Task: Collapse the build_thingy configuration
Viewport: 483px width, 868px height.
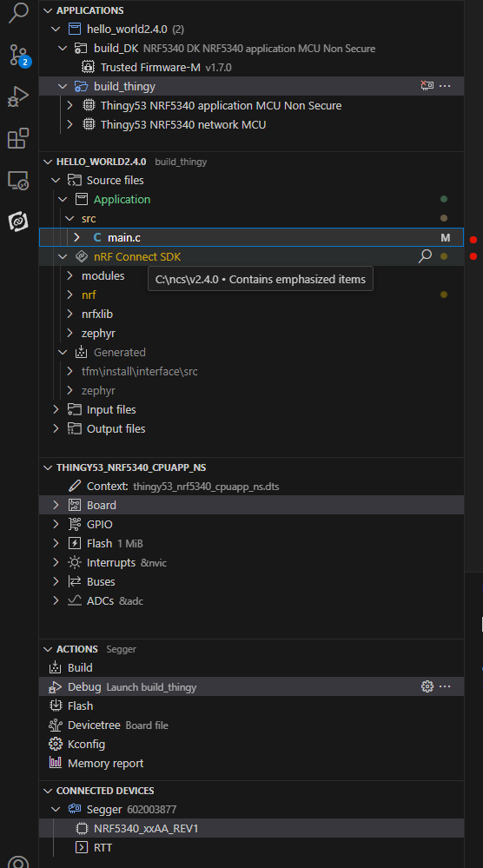Action: coord(63,86)
